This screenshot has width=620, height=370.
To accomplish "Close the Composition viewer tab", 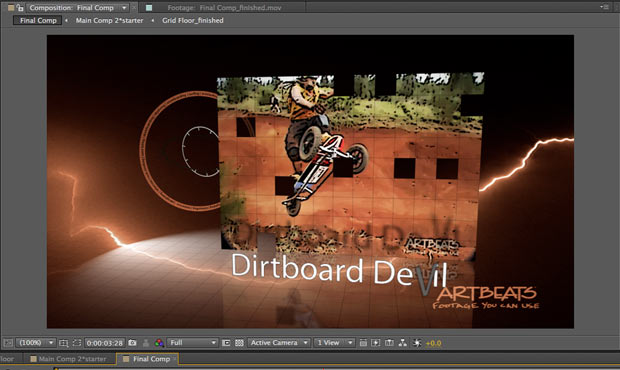I will point(134,8).
